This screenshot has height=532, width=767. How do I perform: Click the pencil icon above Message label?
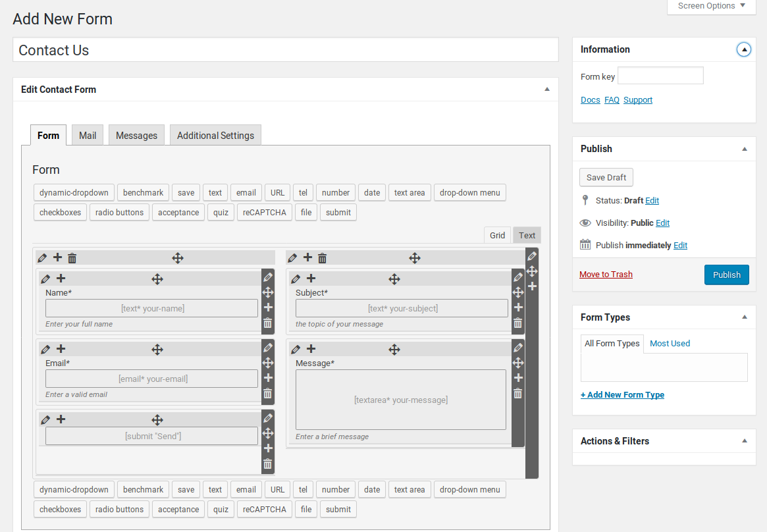tap(296, 349)
